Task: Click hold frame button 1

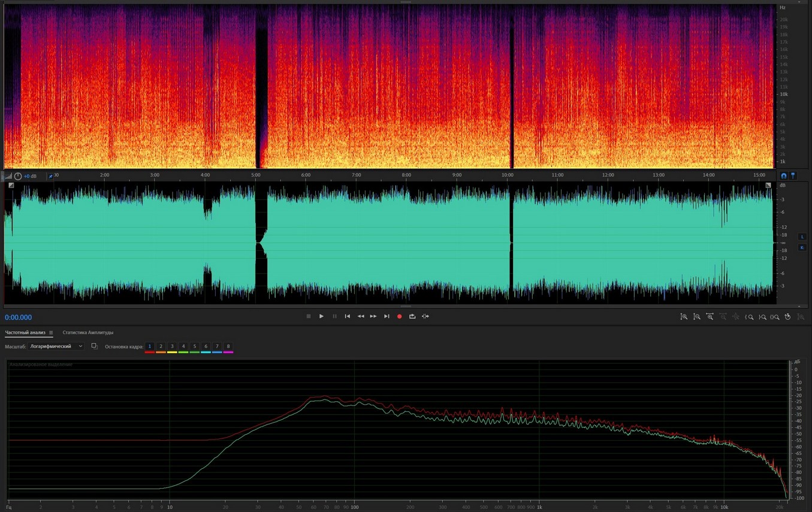Action: coord(150,347)
